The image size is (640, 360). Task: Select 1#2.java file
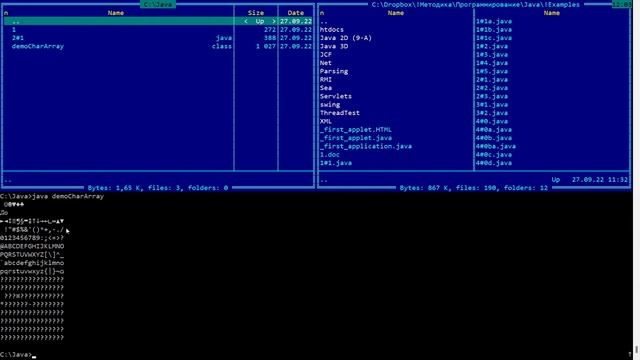(x=492, y=46)
